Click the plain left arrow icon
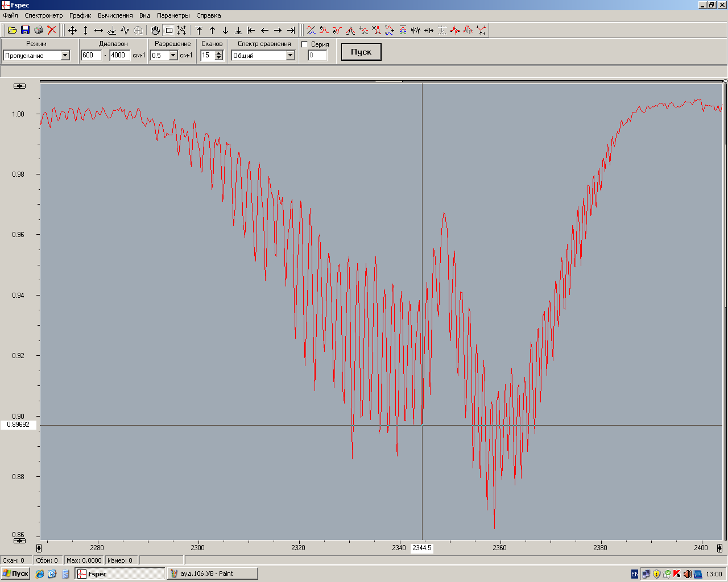728x582 pixels. coord(264,30)
